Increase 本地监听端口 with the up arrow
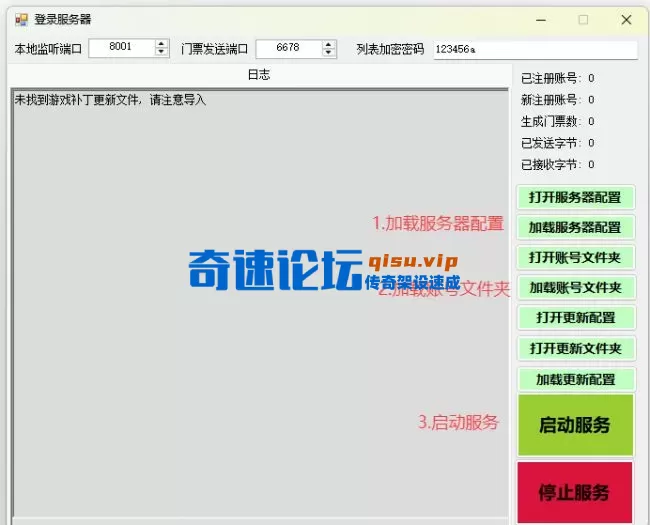Screen dimensions: 650x525 pos(161,44)
